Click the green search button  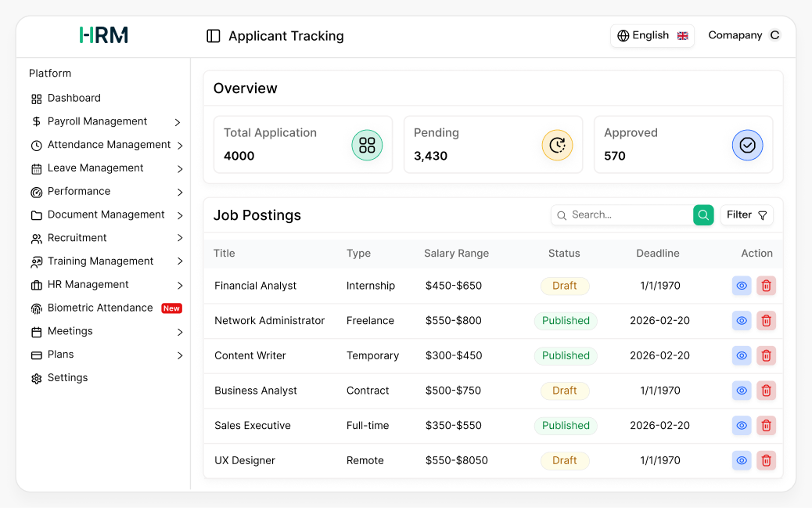tap(702, 214)
